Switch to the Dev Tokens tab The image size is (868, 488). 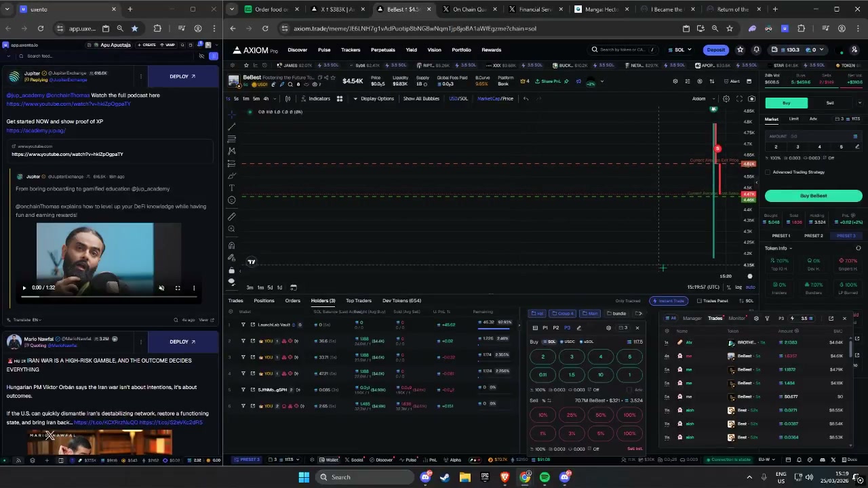pos(401,300)
